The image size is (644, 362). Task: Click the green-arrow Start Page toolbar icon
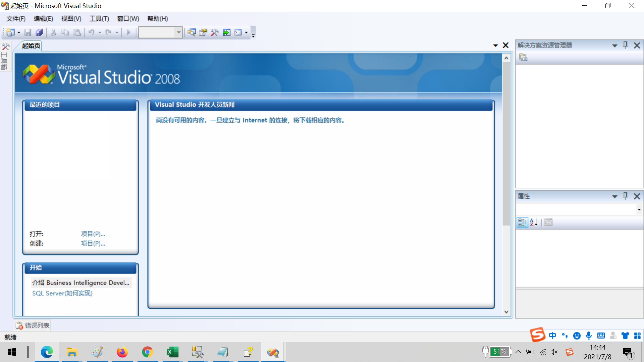(x=227, y=33)
